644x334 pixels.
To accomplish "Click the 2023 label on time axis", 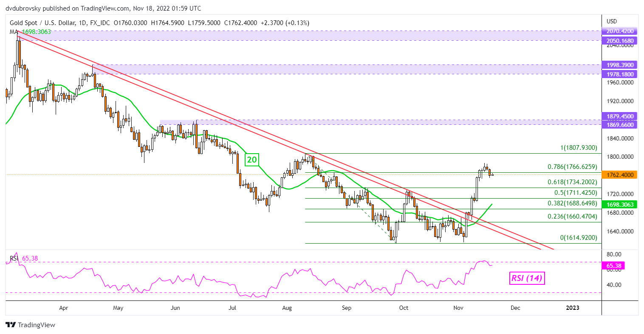I will point(573,308).
